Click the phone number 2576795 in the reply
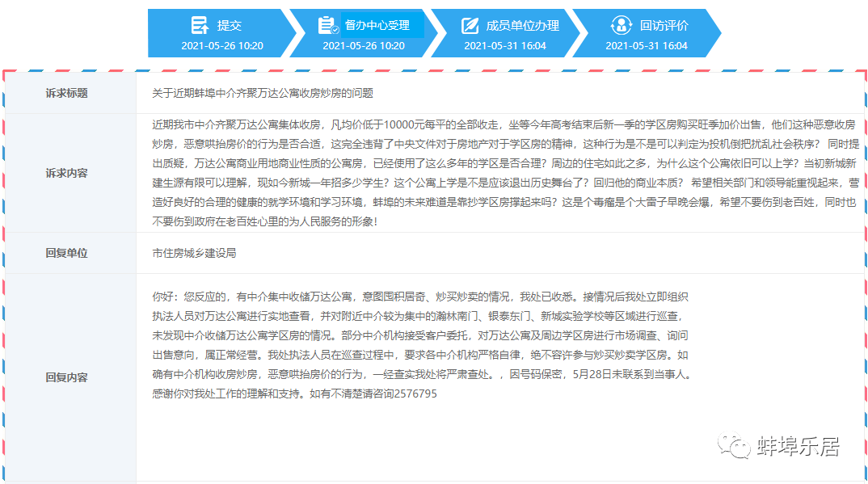 click(415, 394)
